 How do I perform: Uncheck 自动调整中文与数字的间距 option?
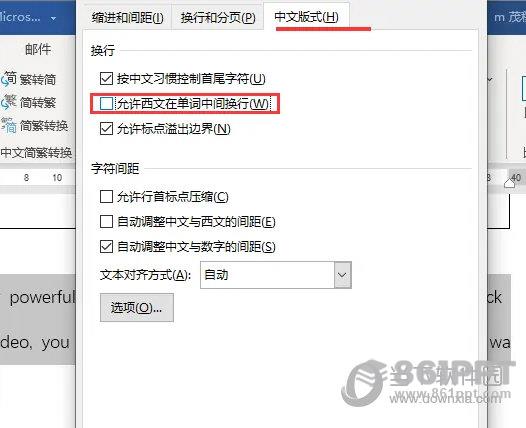(x=106, y=247)
